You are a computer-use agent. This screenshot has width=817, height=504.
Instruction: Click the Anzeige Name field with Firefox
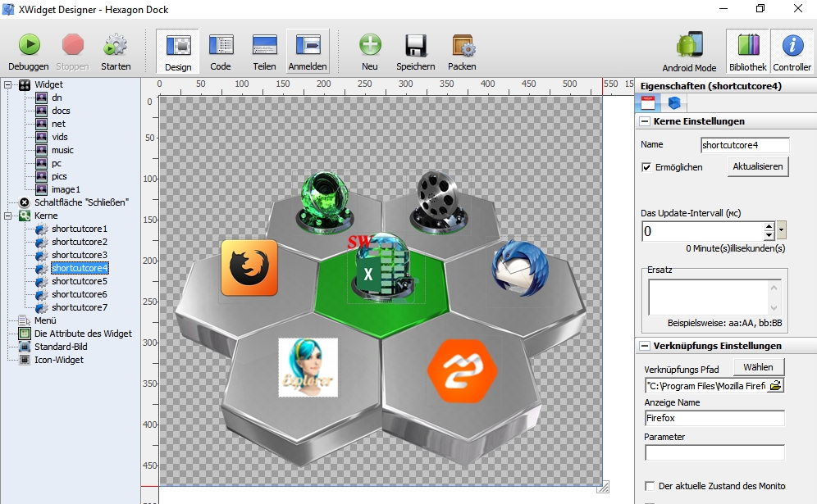point(714,418)
